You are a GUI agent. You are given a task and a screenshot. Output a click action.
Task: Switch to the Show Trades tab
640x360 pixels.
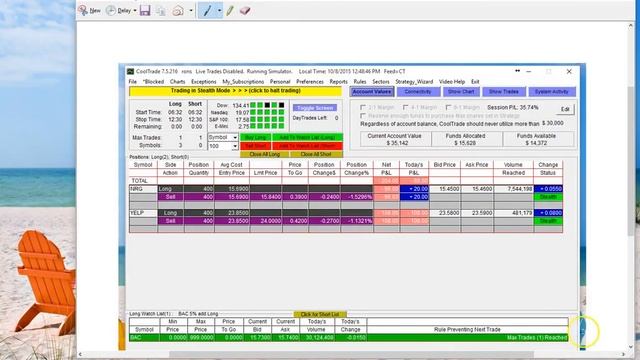504,92
